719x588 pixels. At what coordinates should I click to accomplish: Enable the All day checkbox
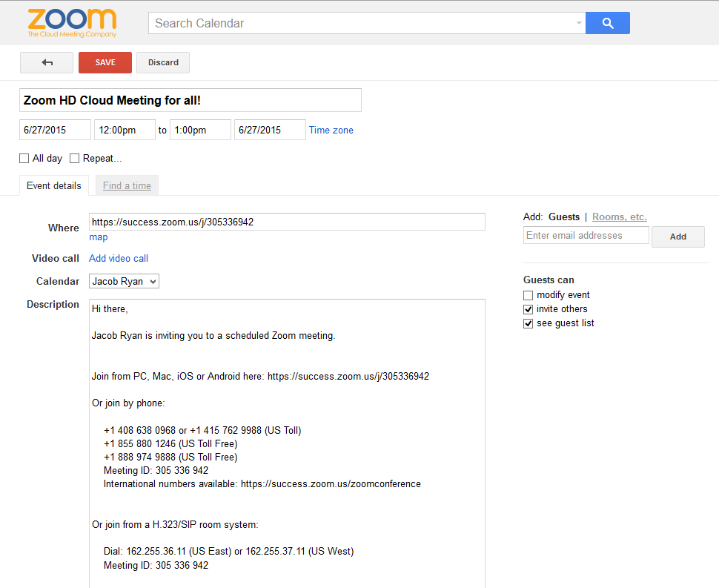click(x=24, y=159)
